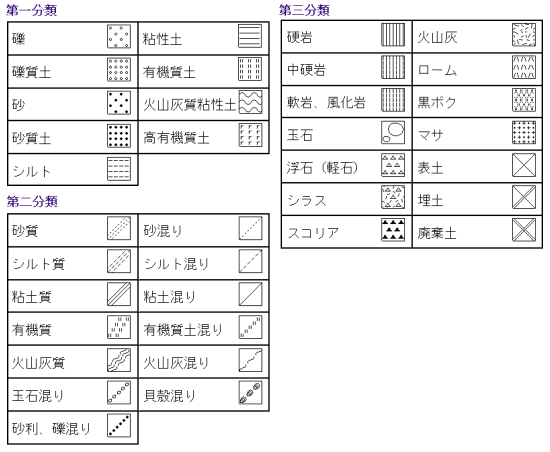
Task: Pick the シルト dashed-lines pattern icon
Action: 119,169
